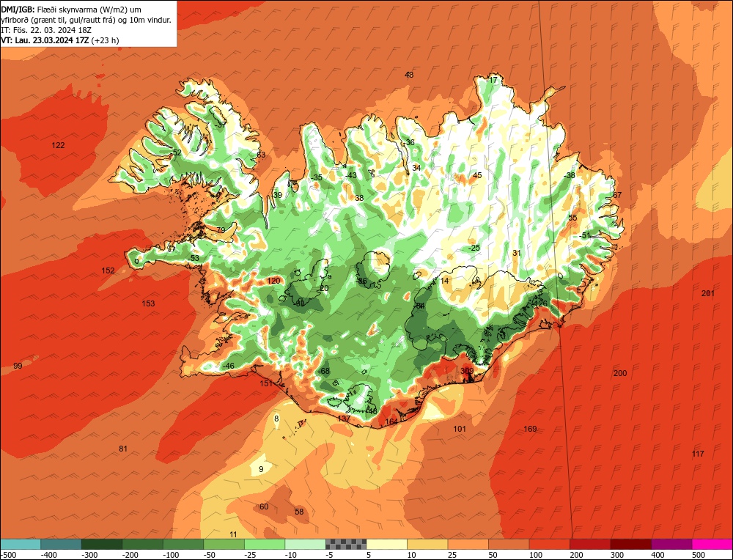Click the legend swatch between -200 and -100
Screen dimensions: 733x560
point(143,544)
